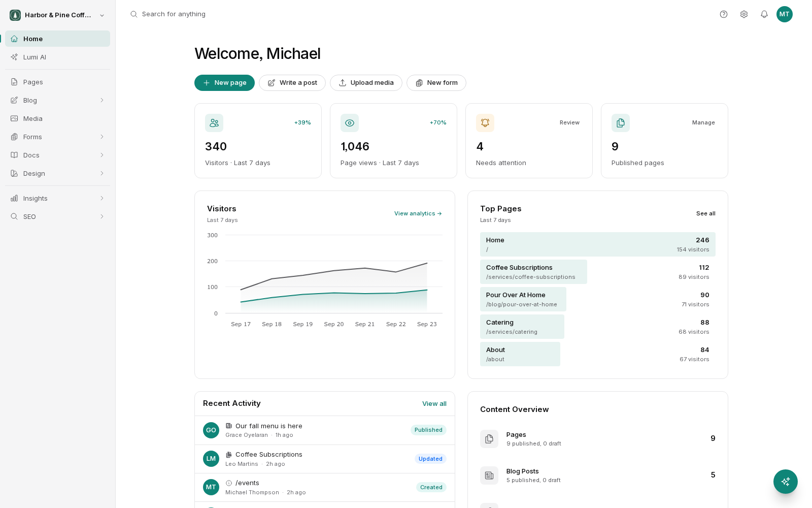
Task: Click the bell icon on Needs attention card
Action: [485, 123]
